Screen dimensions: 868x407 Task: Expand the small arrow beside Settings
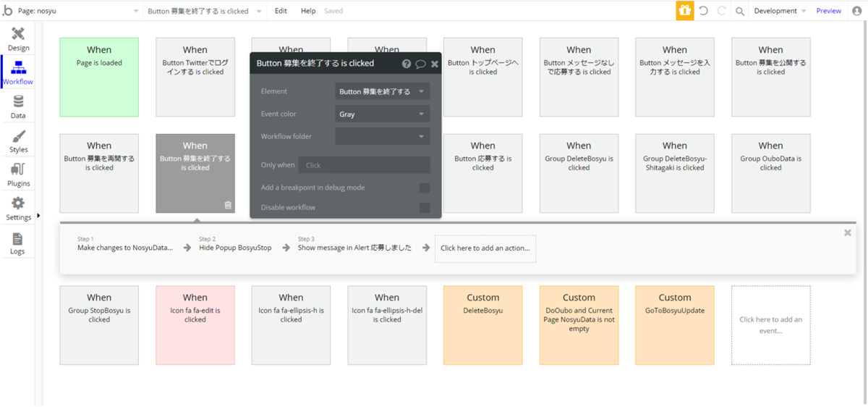[38, 215]
